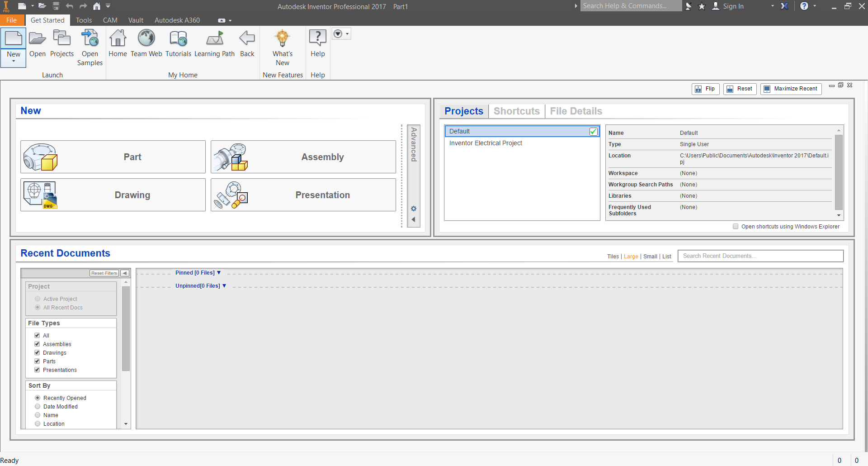Click the Flip button
Viewport: 868px width, 466px height.
[x=705, y=89]
